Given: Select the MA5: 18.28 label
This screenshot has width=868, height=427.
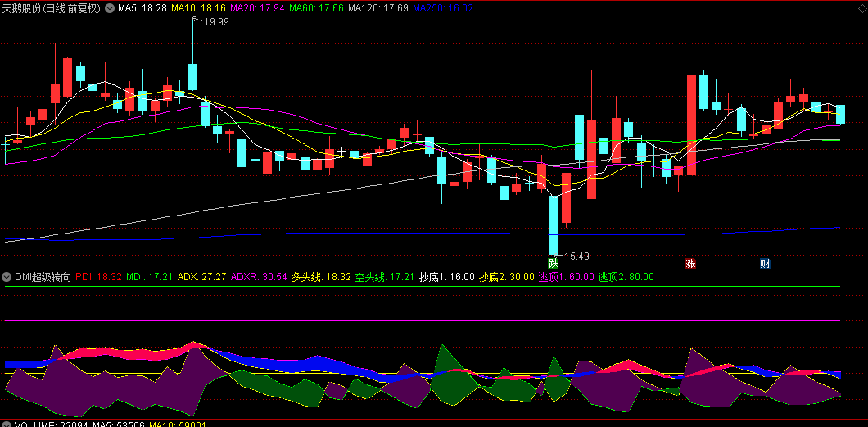Looking at the screenshot, I should [x=141, y=8].
